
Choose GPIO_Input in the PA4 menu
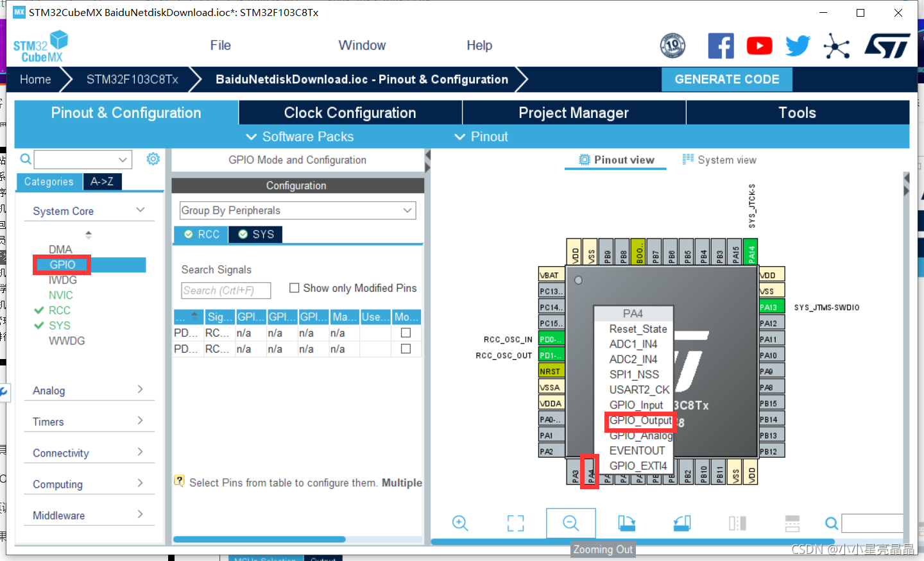pyautogui.click(x=637, y=405)
